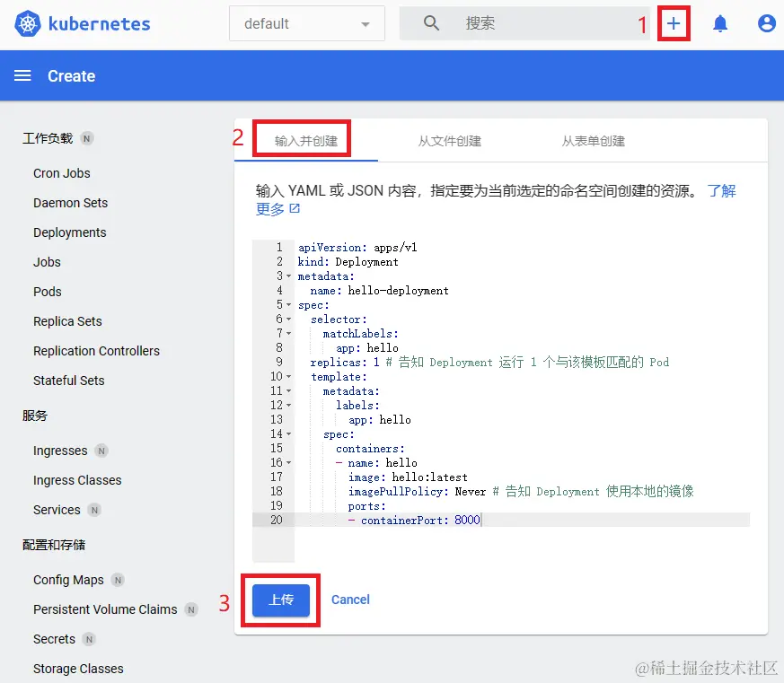Click the Cancel button
Image resolution: width=784 pixels, height=683 pixels.
point(350,600)
